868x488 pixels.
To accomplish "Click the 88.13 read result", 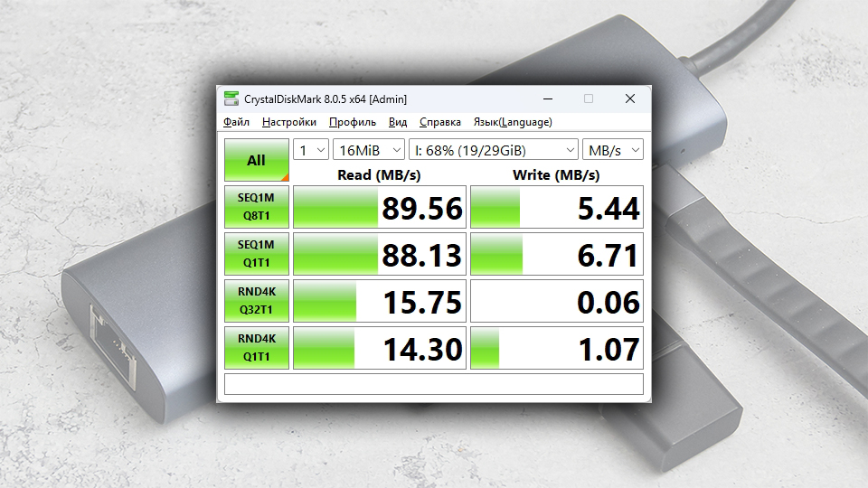I will click(380, 254).
